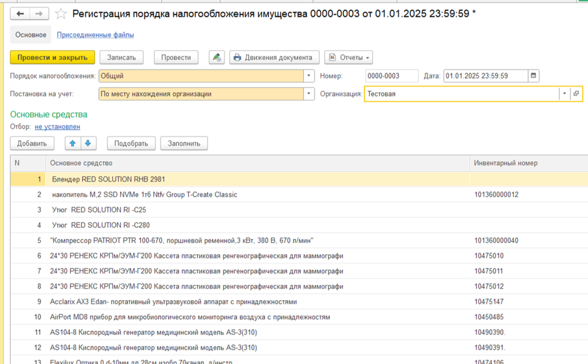
Task: Click the Провести button
Action: 176,57
